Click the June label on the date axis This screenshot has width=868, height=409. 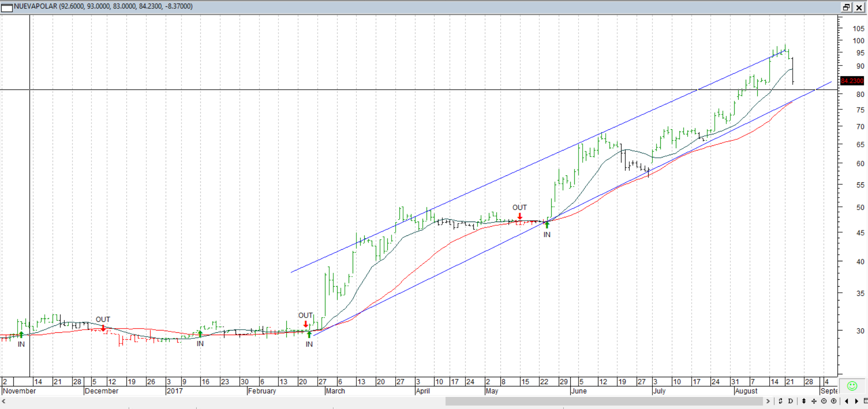pyautogui.click(x=579, y=391)
